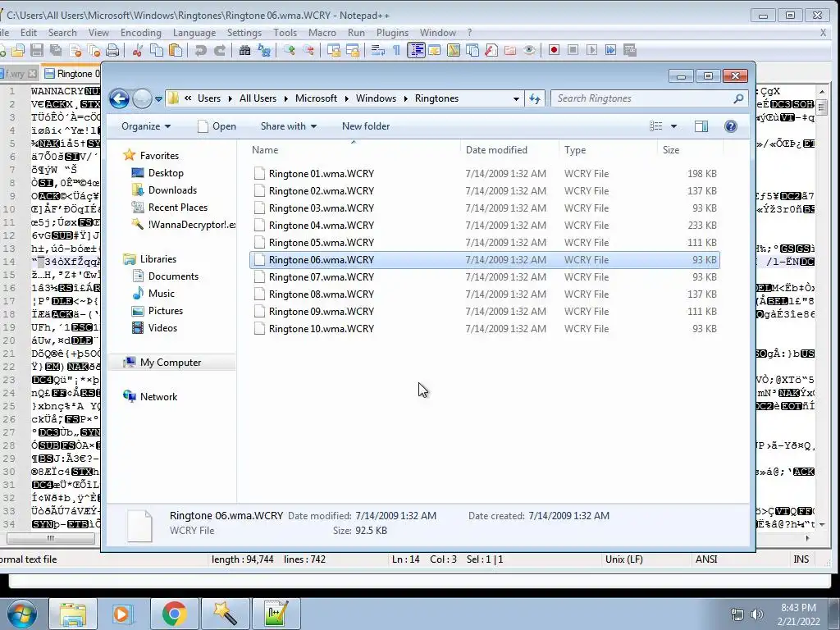Expand the address bar history dropdown
Screen dimensions: 840x630
pos(516,98)
